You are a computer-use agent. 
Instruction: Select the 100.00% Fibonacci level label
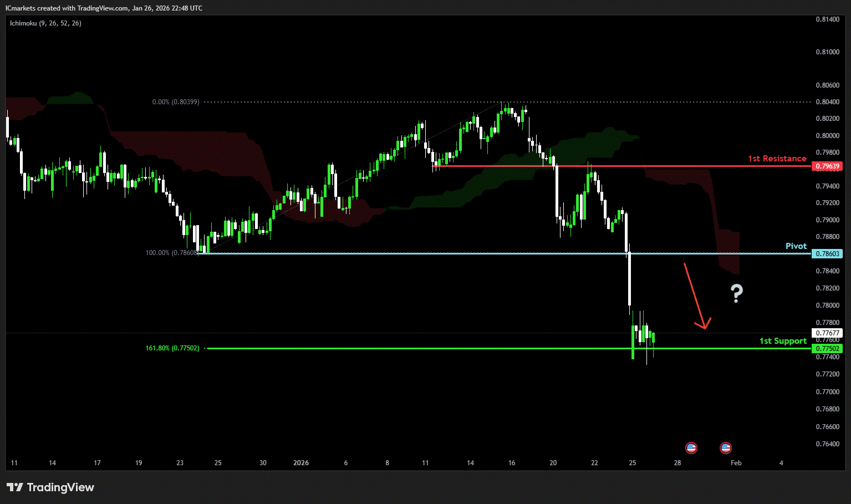click(171, 253)
